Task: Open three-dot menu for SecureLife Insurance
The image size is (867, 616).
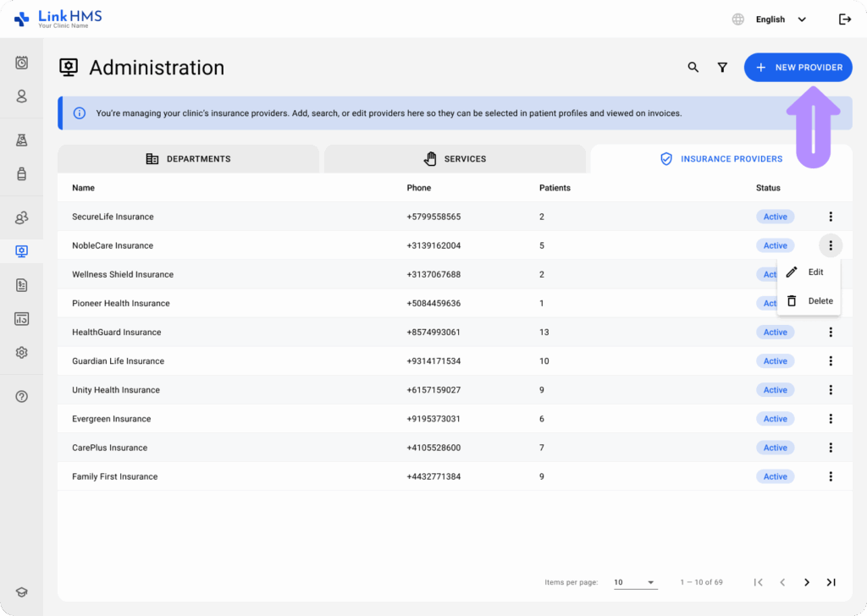Action: (831, 217)
